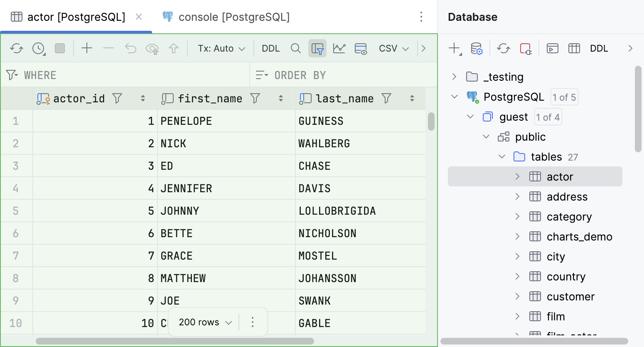Viewport: 644px width, 347px height.
Task: Open the Tx: Auto transaction mode dropdown
Action: [221, 48]
